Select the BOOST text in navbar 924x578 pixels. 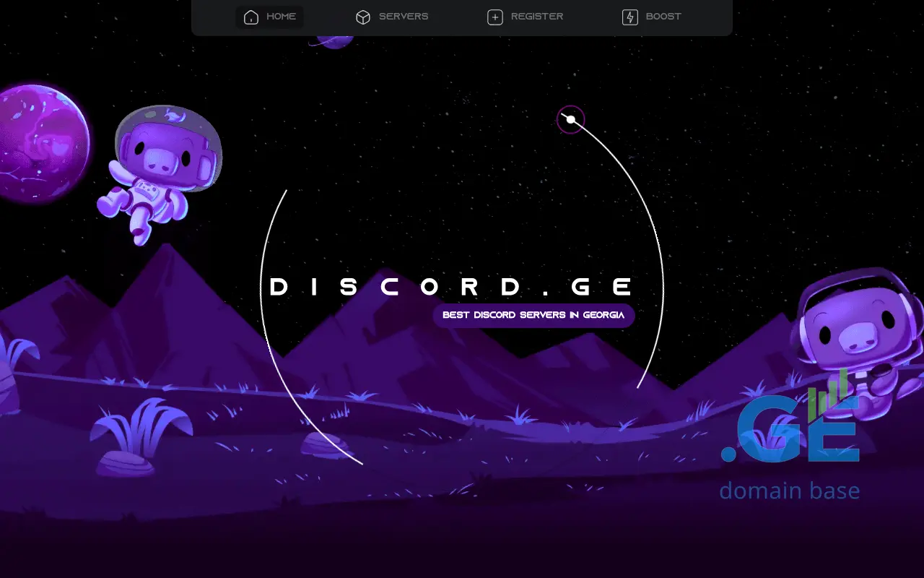663,17
